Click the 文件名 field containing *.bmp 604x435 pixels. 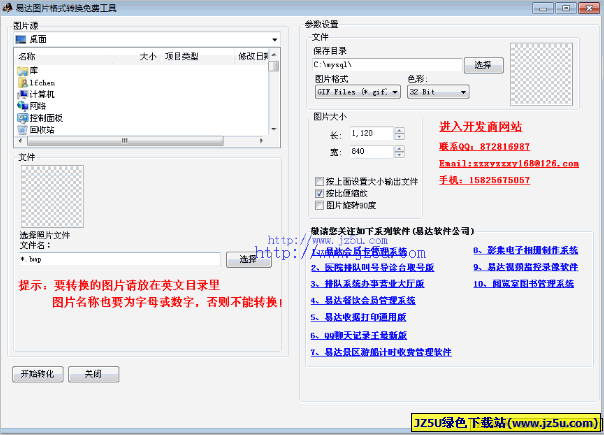click(x=120, y=259)
